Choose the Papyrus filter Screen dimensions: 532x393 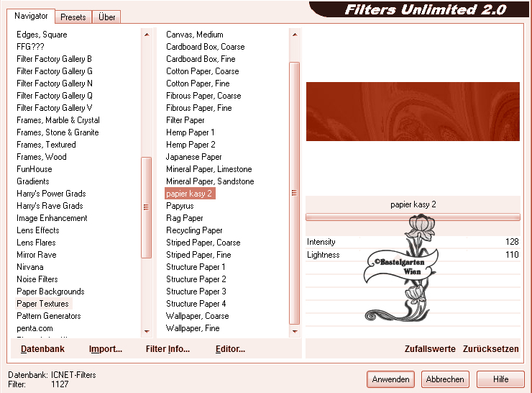(x=180, y=206)
